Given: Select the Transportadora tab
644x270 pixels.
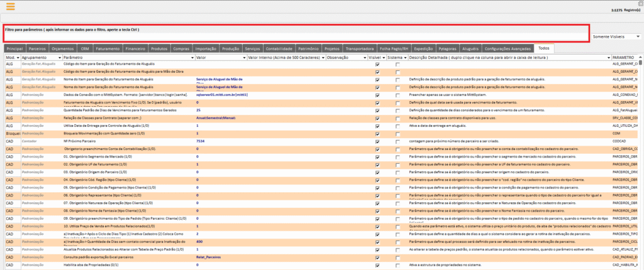Looking at the screenshot, I should point(360,48).
